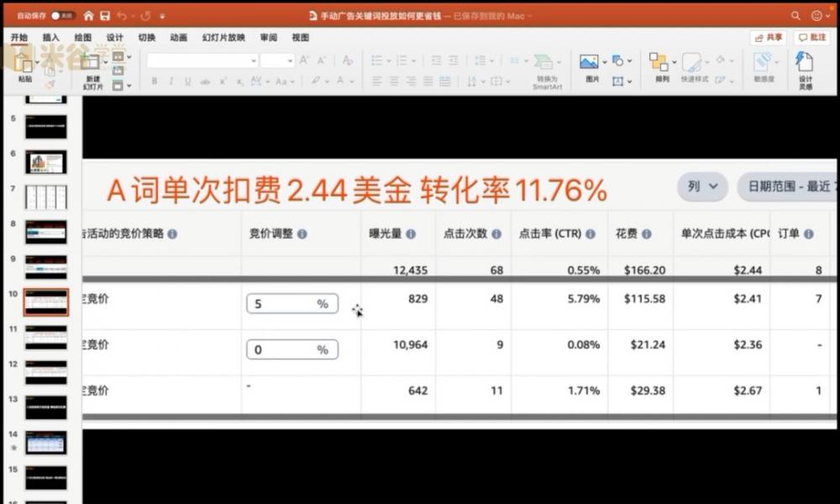The height and width of the screenshot is (504, 840).
Task: Open the Draw (绘图) ribbon tab
Action: pyautogui.click(x=82, y=38)
